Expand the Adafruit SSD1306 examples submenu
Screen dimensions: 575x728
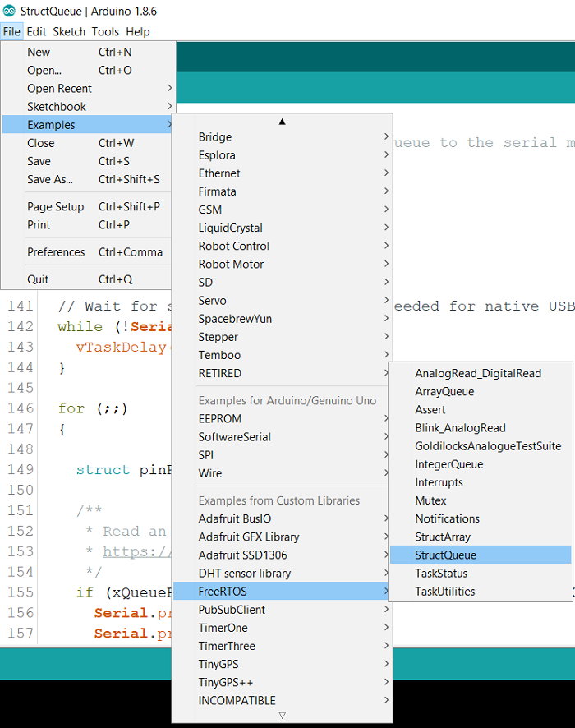coord(242,555)
